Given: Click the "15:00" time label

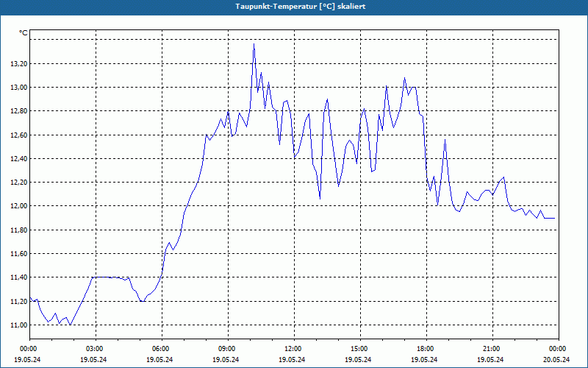Looking at the screenshot, I should pyautogui.click(x=360, y=349).
